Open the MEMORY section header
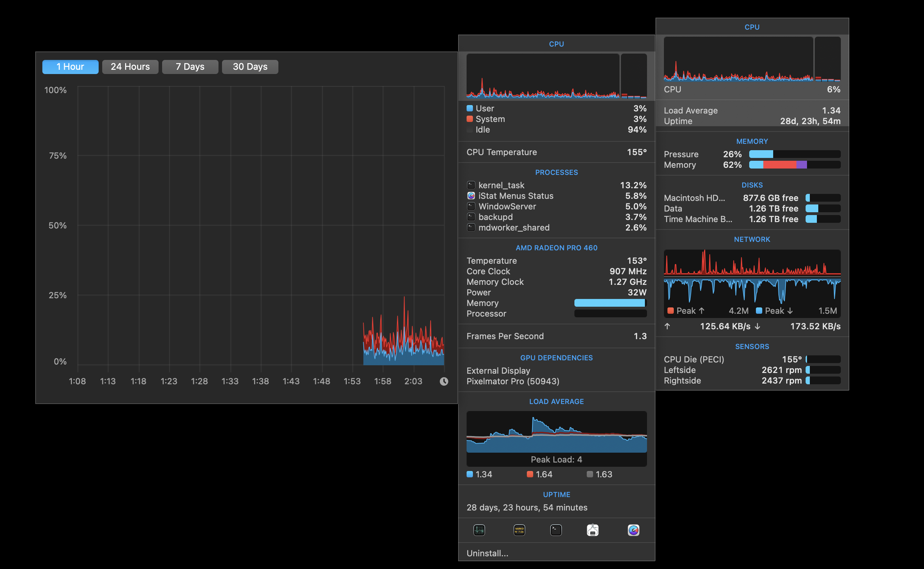Screen dimensions: 924x569 point(752,141)
